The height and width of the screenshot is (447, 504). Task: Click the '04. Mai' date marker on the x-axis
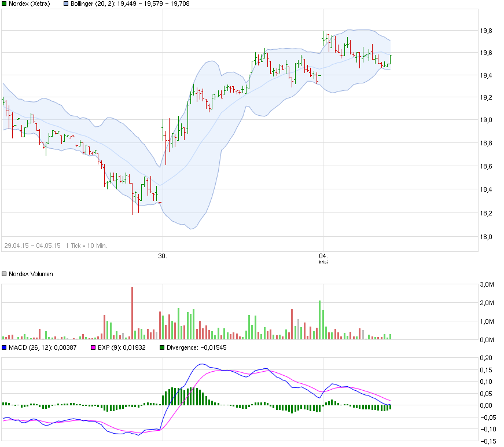click(x=323, y=257)
